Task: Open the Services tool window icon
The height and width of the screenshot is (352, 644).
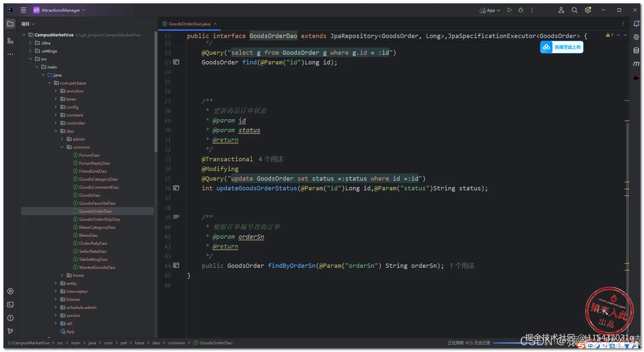Action: pyautogui.click(x=10, y=291)
